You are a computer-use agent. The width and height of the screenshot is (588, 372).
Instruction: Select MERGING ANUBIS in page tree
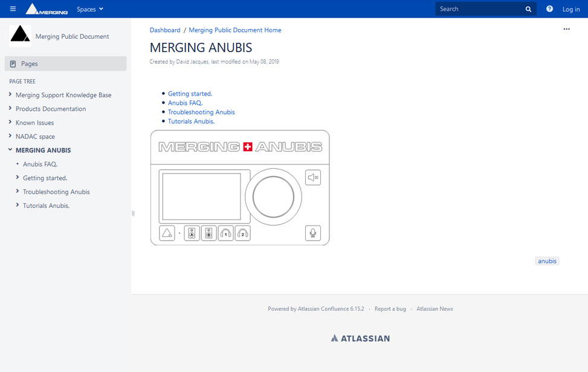[43, 150]
